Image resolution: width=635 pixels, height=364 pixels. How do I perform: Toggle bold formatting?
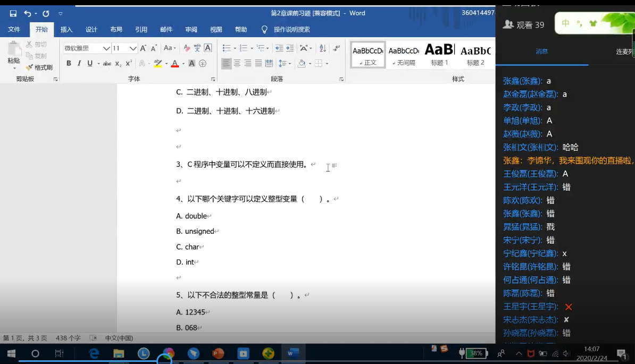(x=69, y=64)
